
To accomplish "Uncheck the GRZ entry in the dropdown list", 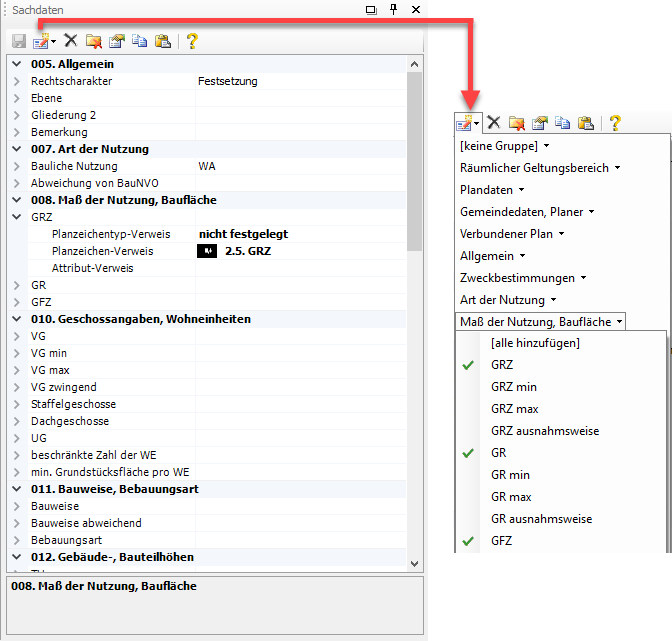I will point(501,365).
